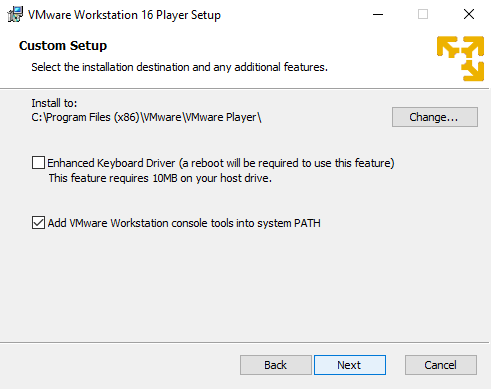This screenshot has width=491, height=389.
Task: Click the Install to: label
Action: click(54, 103)
